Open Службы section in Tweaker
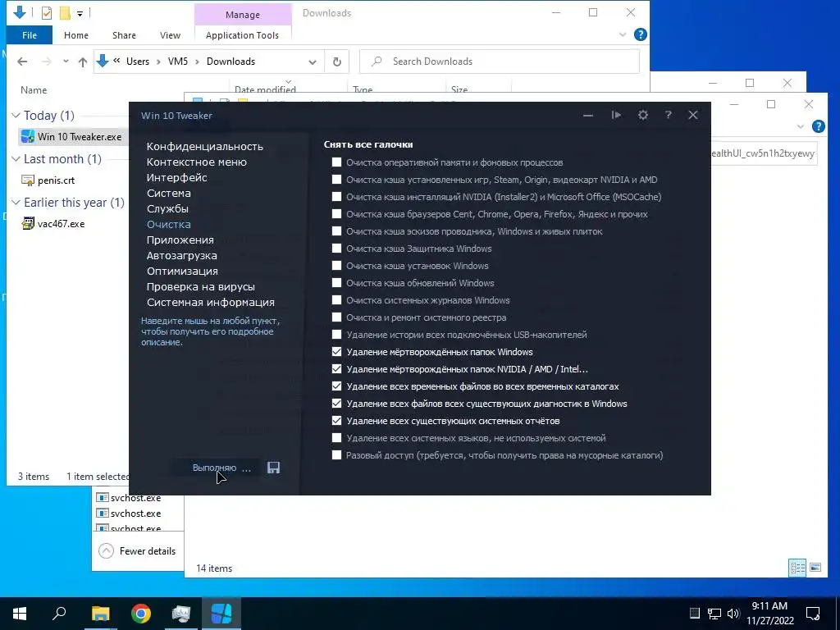Image resolution: width=840 pixels, height=630 pixels. [167, 209]
